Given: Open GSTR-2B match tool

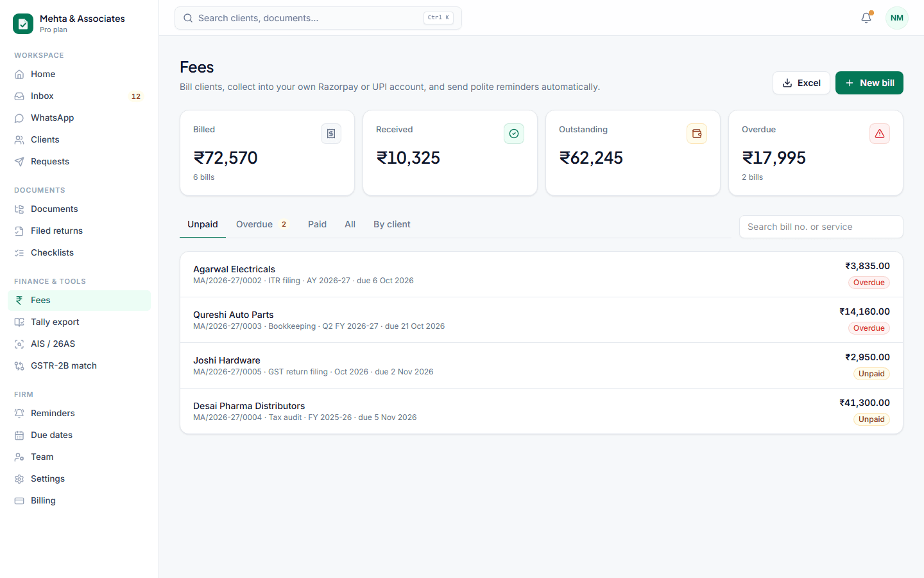Looking at the screenshot, I should click(x=80, y=365).
